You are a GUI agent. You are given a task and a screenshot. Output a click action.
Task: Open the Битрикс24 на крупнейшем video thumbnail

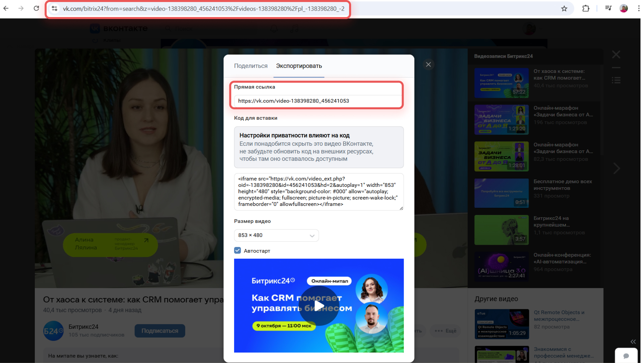pos(501,230)
